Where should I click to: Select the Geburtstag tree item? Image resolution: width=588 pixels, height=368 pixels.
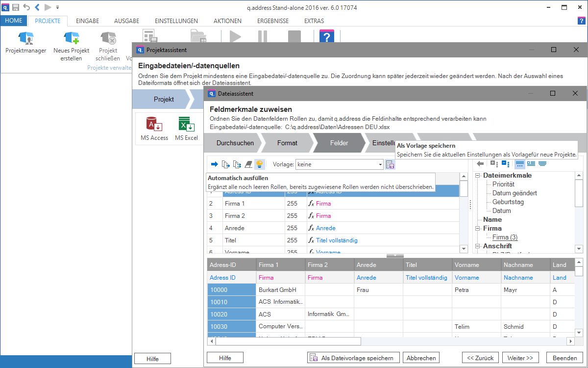[x=508, y=202]
